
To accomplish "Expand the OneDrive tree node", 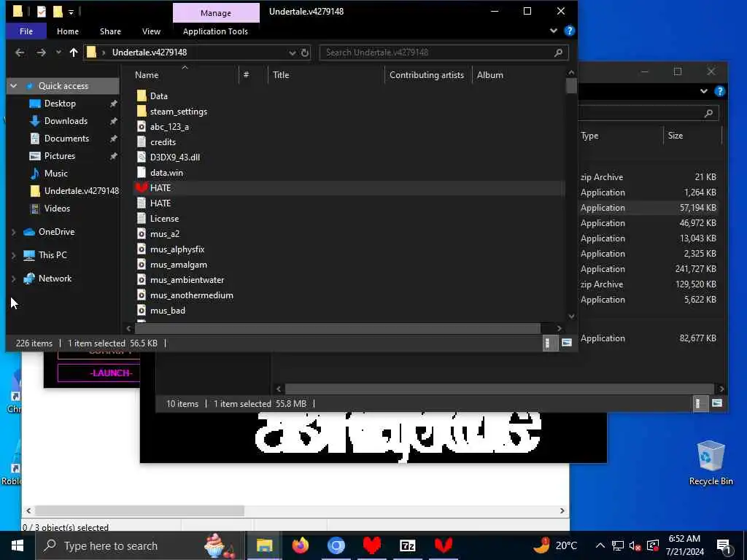I will coord(13,232).
